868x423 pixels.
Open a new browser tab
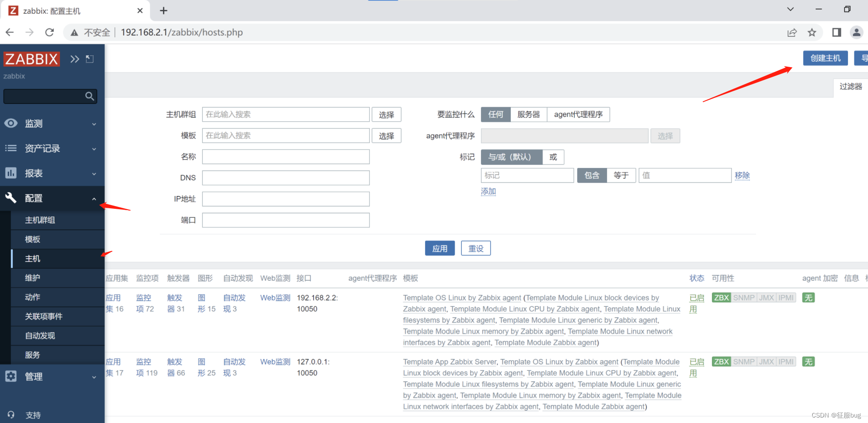point(164,10)
